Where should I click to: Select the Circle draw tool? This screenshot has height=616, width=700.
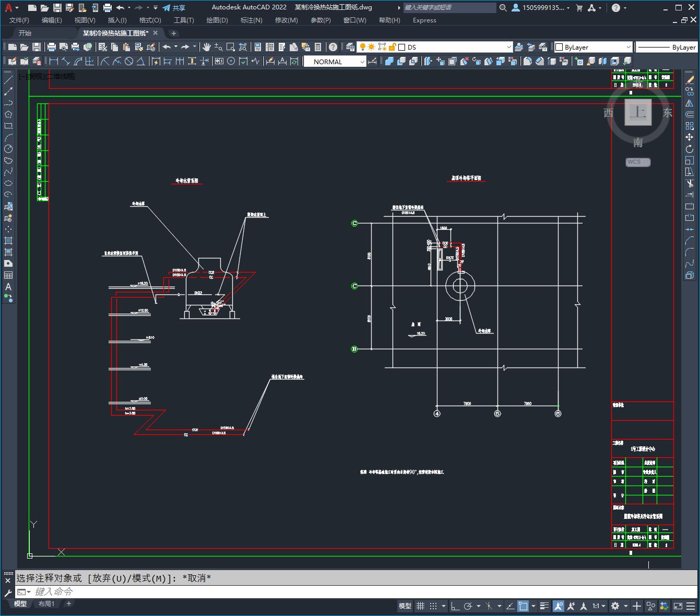[x=8, y=149]
